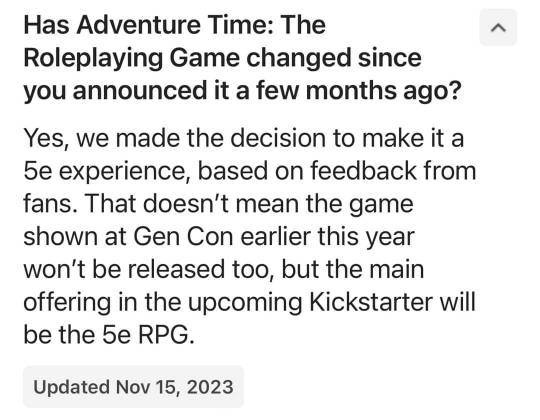Screen dimensions: 540x420
Task: Click 'offering in the upcoming' text
Action: pos(163,302)
